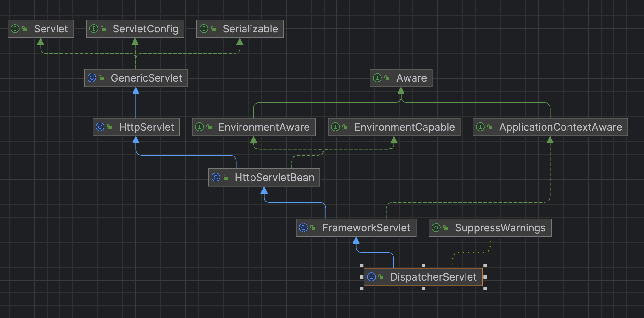Click the public visibility icon on SuppressWarnings
This screenshot has width=644, height=318.
click(x=446, y=228)
